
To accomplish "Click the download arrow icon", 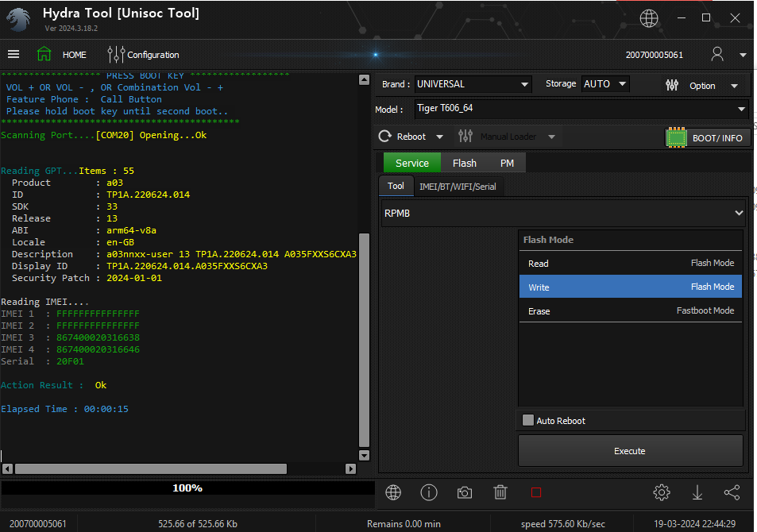I will (697, 492).
